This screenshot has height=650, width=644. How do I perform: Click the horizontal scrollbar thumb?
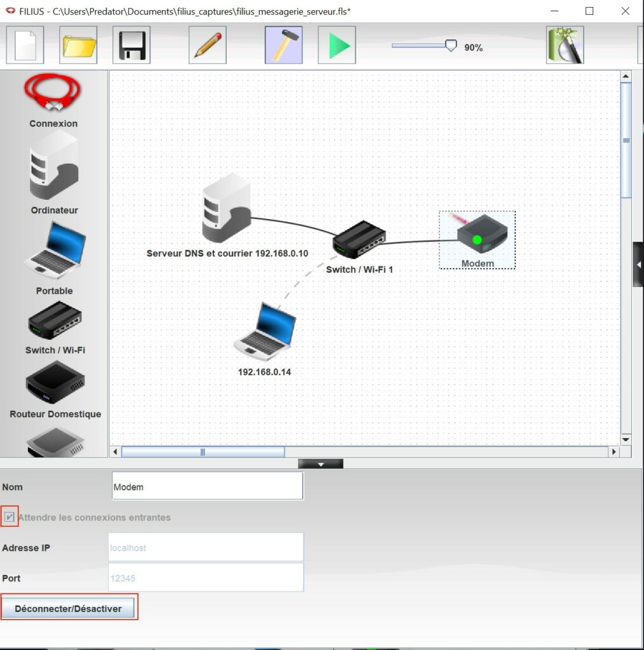click(x=203, y=452)
